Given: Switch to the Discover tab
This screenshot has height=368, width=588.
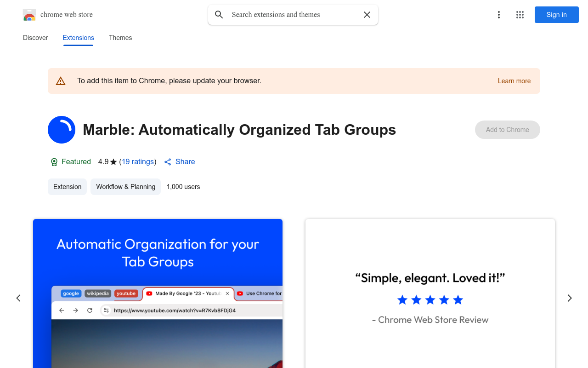Looking at the screenshot, I should (x=35, y=38).
